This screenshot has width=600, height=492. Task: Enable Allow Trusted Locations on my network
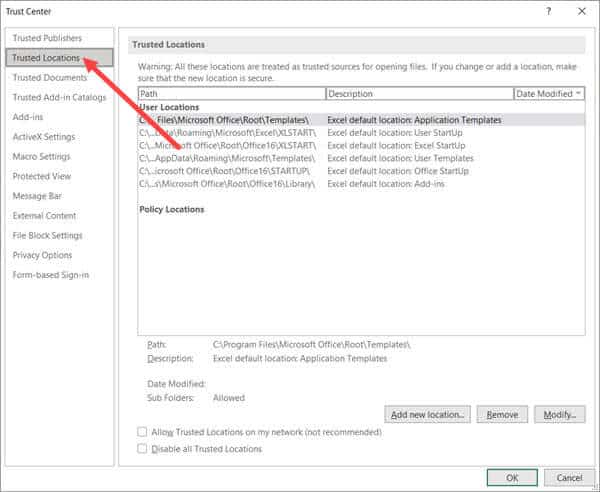141,432
